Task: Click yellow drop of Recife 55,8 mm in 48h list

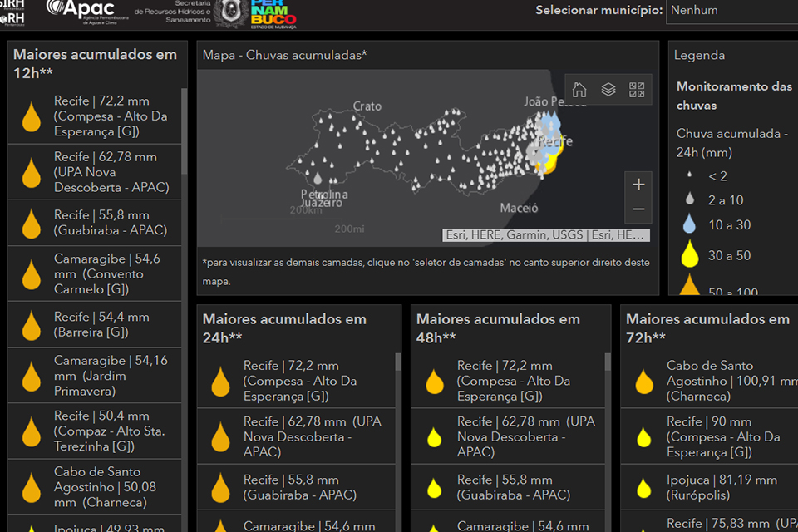Action: point(435,488)
